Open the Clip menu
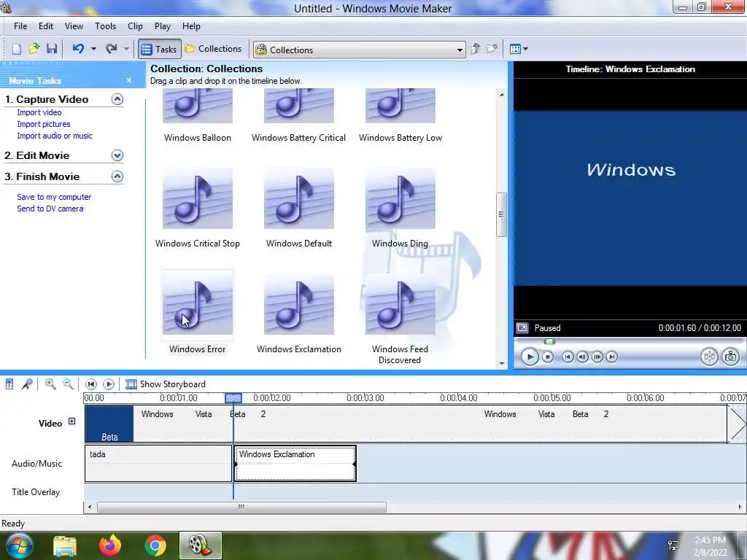 tap(135, 26)
